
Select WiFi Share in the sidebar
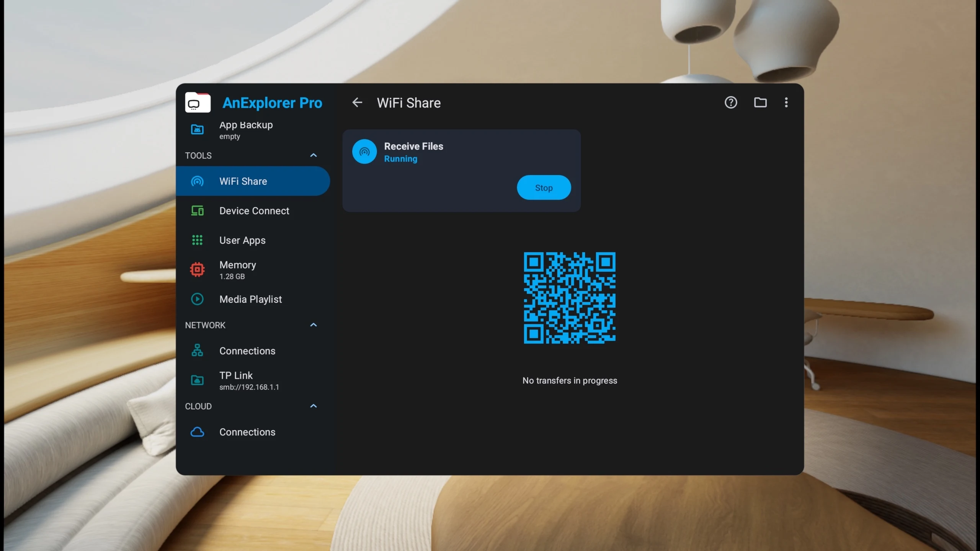coord(253,181)
